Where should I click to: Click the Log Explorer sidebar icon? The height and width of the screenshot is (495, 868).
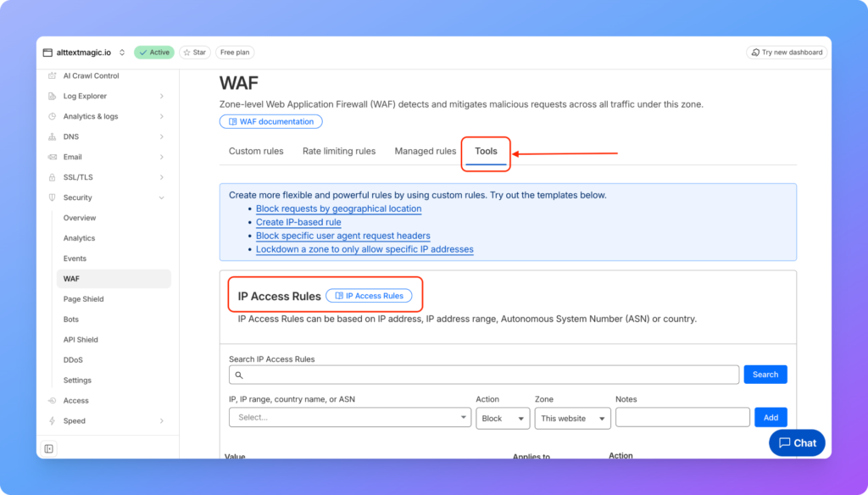[53, 97]
